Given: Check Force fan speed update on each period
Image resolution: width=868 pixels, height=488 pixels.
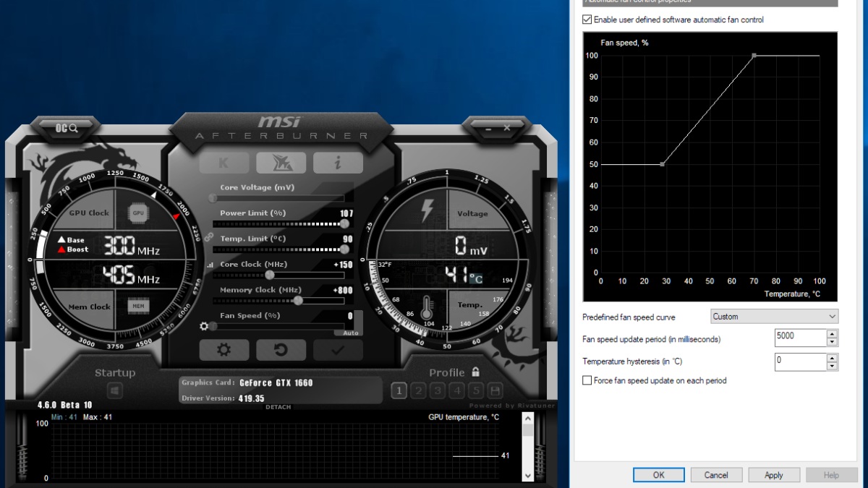Looking at the screenshot, I should point(587,380).
